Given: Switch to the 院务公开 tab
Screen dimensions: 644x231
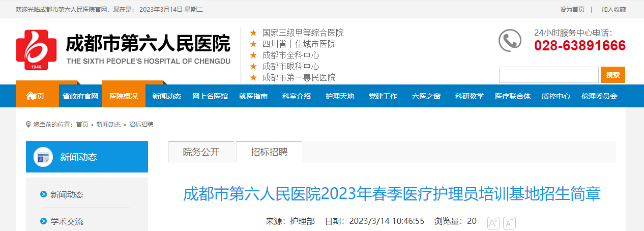Looking at the screenshot, I should point(201,152).
